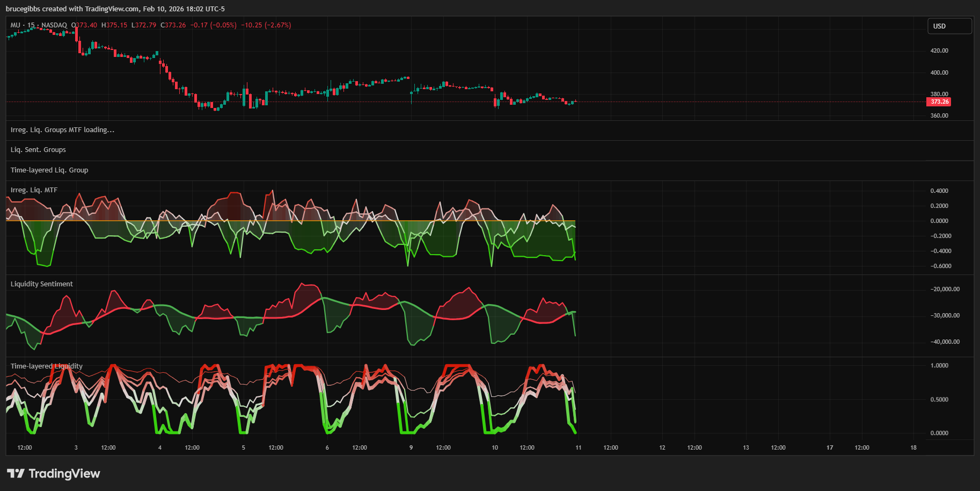Click the TradingView wordmark text
This screenshot has width=980, height=491.
(64, 473)
